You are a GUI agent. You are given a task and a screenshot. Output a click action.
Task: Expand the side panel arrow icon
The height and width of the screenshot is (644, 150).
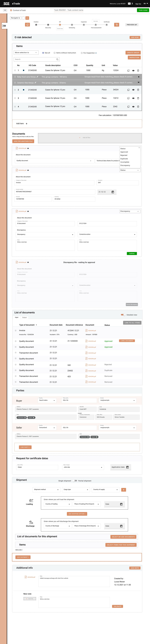coord(4,26)
